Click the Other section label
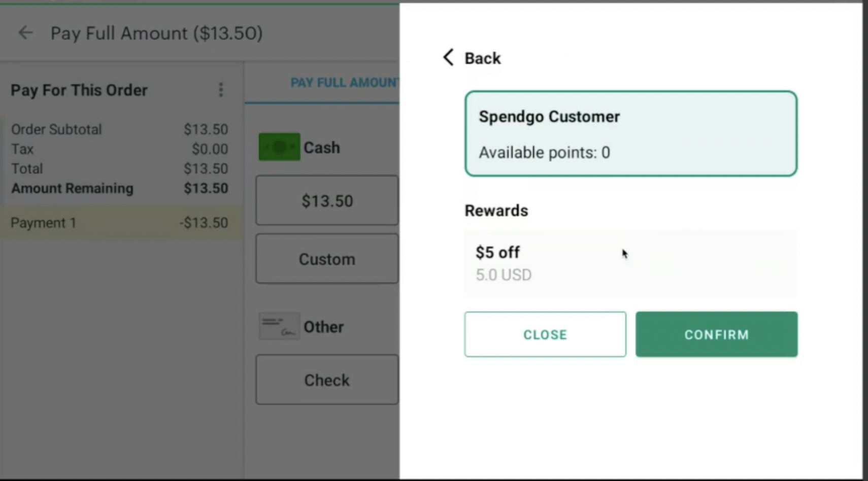The image size is (868, 481). click(x=323, y=327)
